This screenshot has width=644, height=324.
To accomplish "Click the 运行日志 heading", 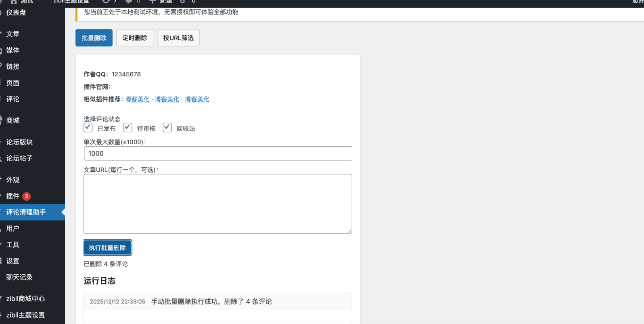I will [100, 281].
